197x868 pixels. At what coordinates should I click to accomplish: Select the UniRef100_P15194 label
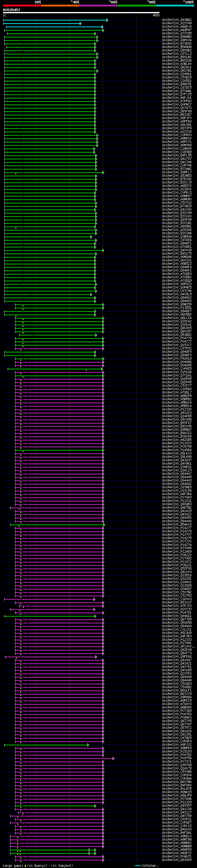[177, 372]
